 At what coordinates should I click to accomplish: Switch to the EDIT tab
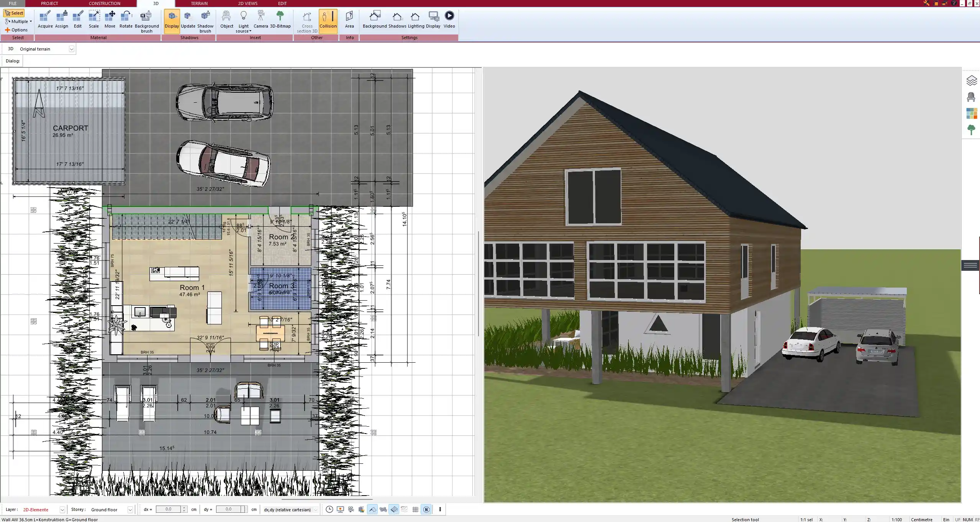click(x=282, y=3)
